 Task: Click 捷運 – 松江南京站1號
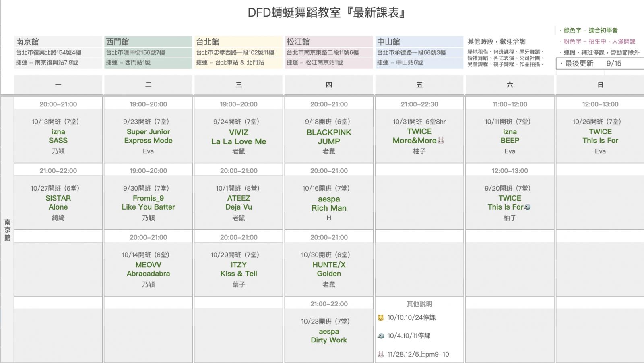pos(315,63)
